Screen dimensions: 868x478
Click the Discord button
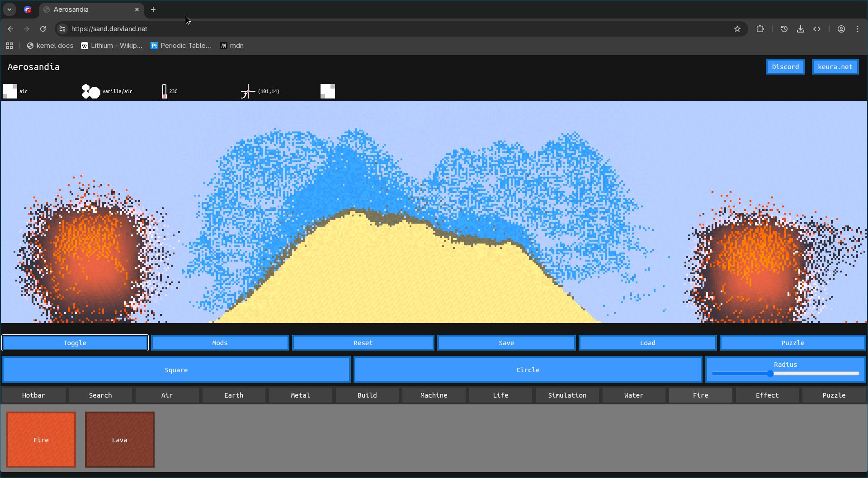pos(785,67)
